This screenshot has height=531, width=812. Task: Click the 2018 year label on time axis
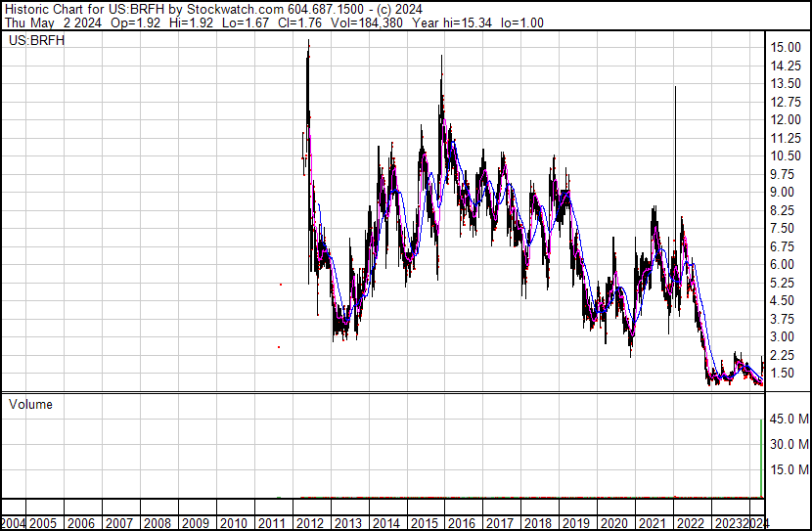coord(538,523)
